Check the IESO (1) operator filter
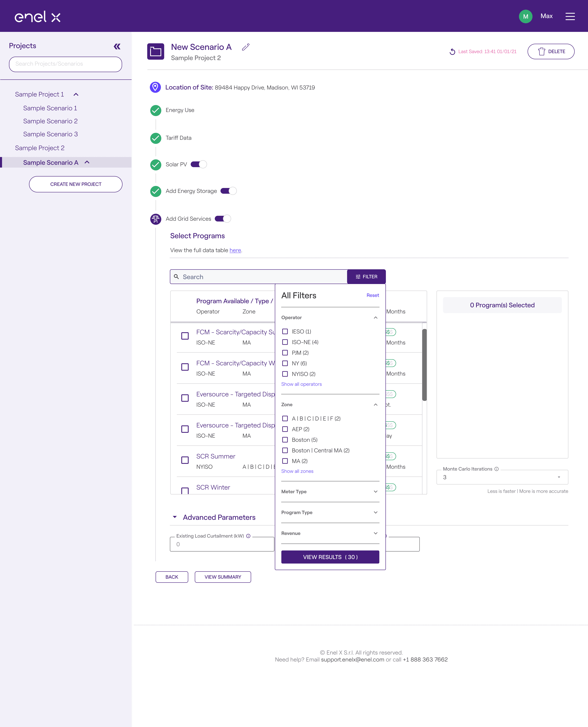 click(285, 331)
